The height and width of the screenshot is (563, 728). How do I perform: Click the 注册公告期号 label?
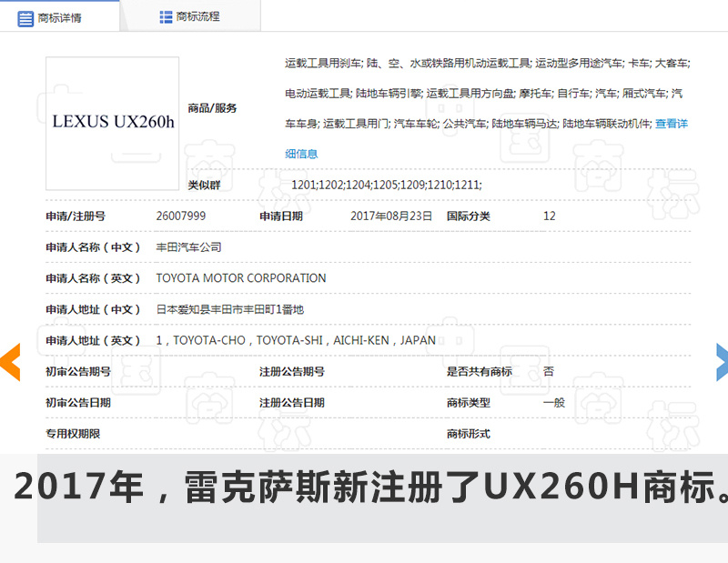291,371
